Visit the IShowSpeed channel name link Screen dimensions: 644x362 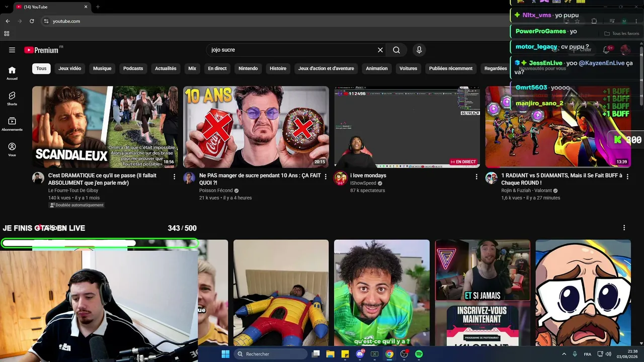(363, 183)
